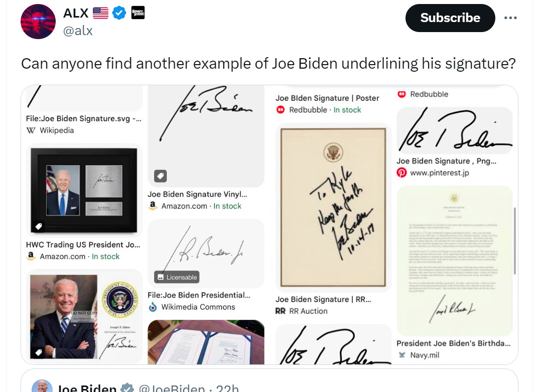This screenshot has height=392, width=543.
Task: Click the Pinterest icon under the Png signature result
Action: [x=403, y=171]
